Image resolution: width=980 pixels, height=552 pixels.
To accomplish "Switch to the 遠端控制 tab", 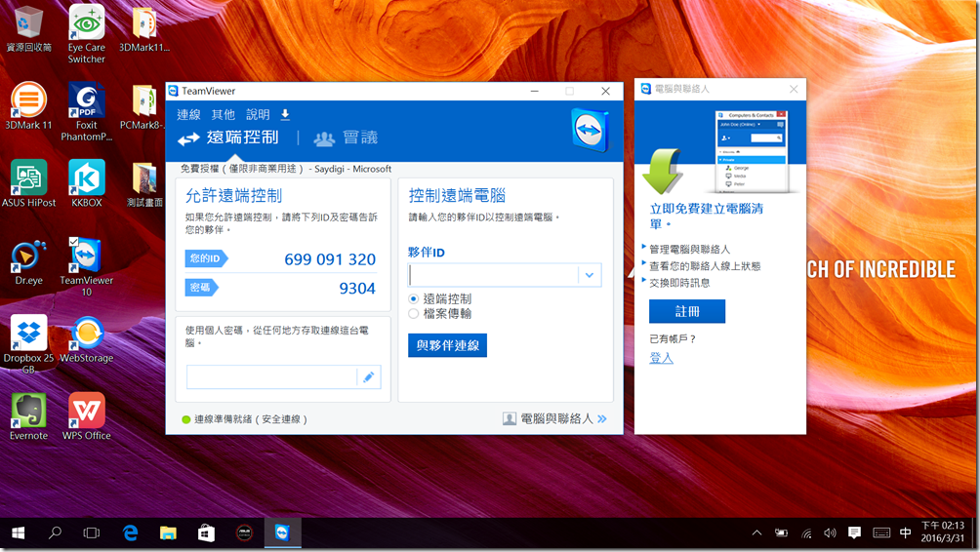I will (228, 138).
